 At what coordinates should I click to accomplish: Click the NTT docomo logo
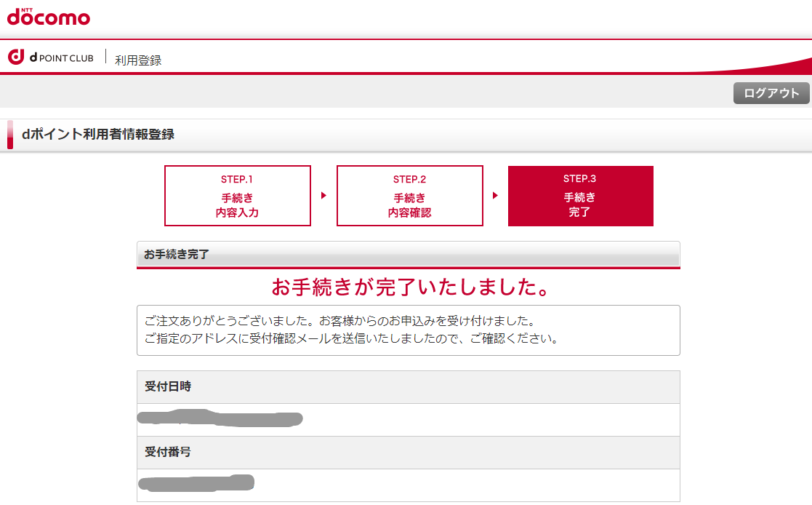[x=49, y=16]
